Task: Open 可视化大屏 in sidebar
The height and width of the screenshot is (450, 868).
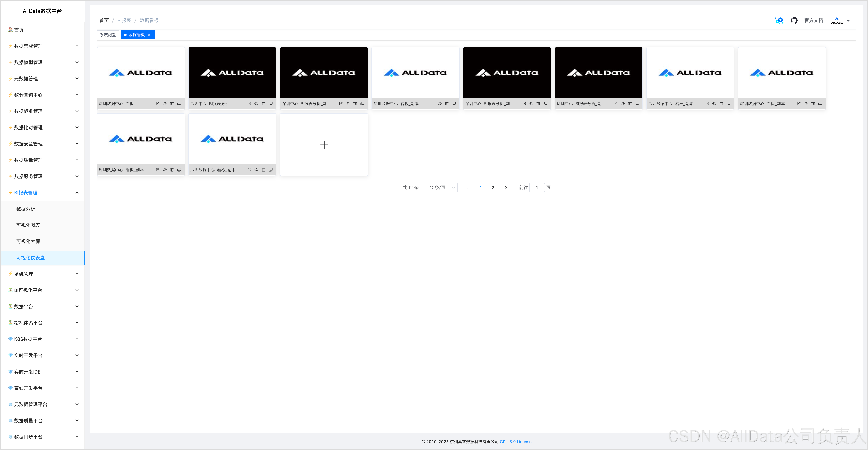Action: [28, 241]
